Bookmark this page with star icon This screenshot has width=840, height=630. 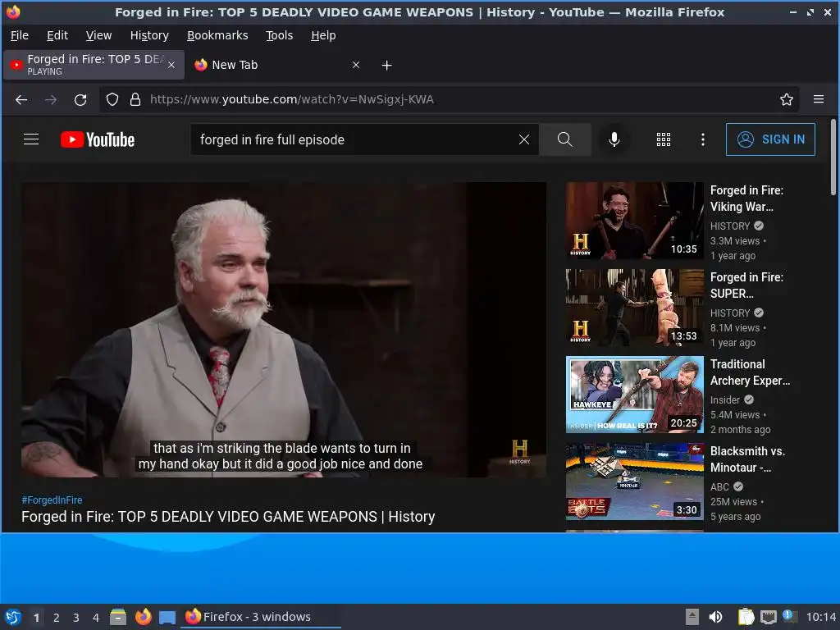coord(786,99)
